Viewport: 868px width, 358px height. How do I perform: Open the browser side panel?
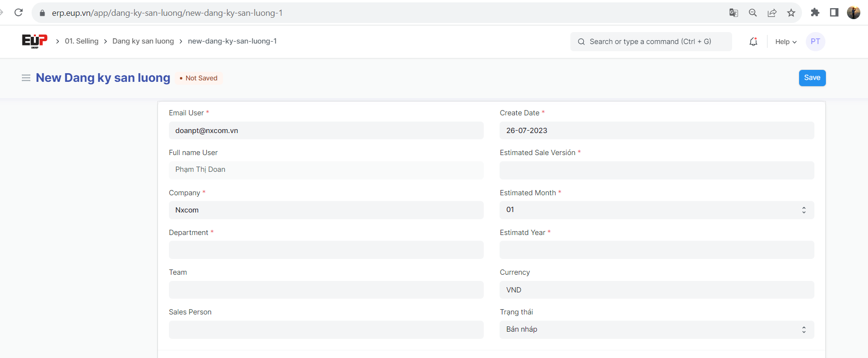tap(834, 12)
